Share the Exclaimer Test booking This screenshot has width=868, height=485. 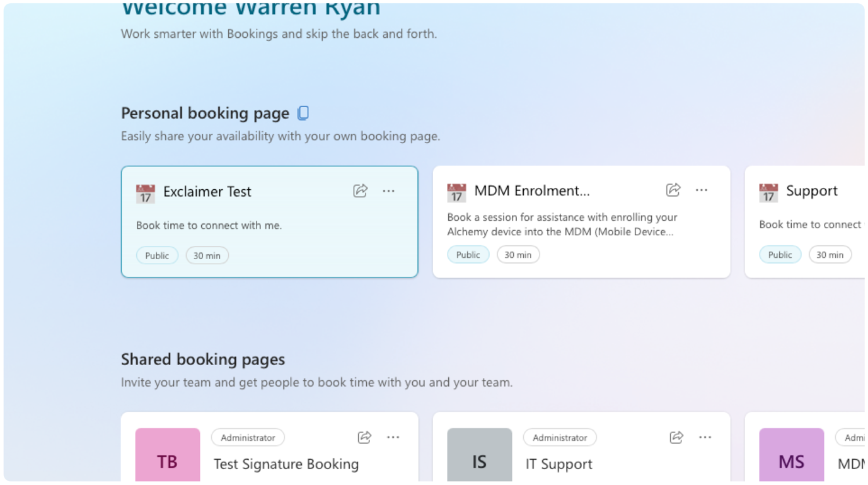361,190
